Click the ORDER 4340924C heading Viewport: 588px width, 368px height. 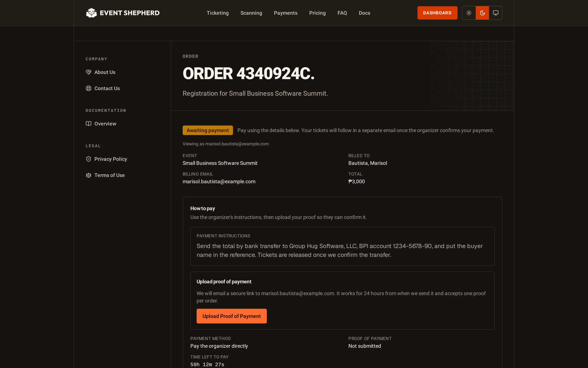pyautogui.click(x=249, y=73)
